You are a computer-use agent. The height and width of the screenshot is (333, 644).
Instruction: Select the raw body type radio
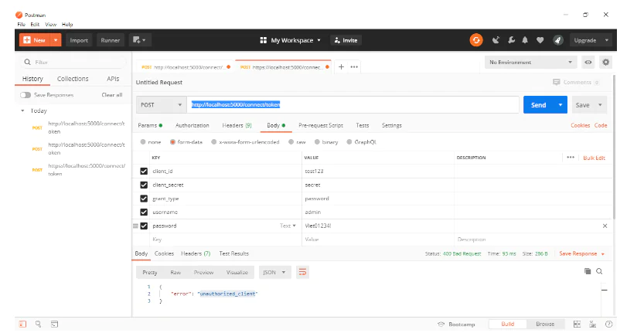point(291,142)
